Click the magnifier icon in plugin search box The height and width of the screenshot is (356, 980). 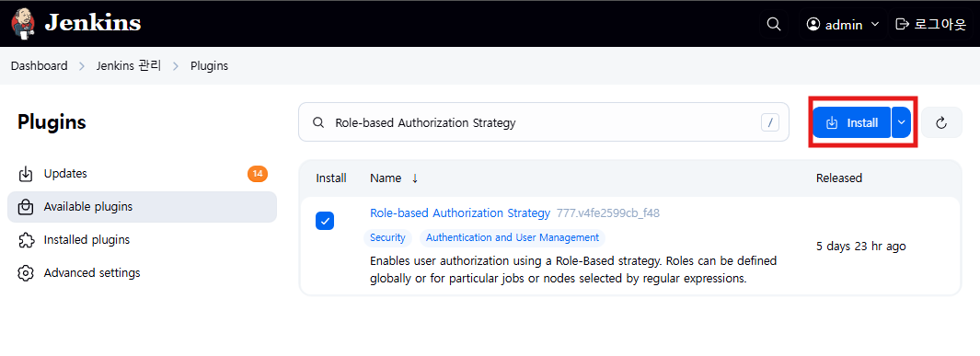click(318, 123)
